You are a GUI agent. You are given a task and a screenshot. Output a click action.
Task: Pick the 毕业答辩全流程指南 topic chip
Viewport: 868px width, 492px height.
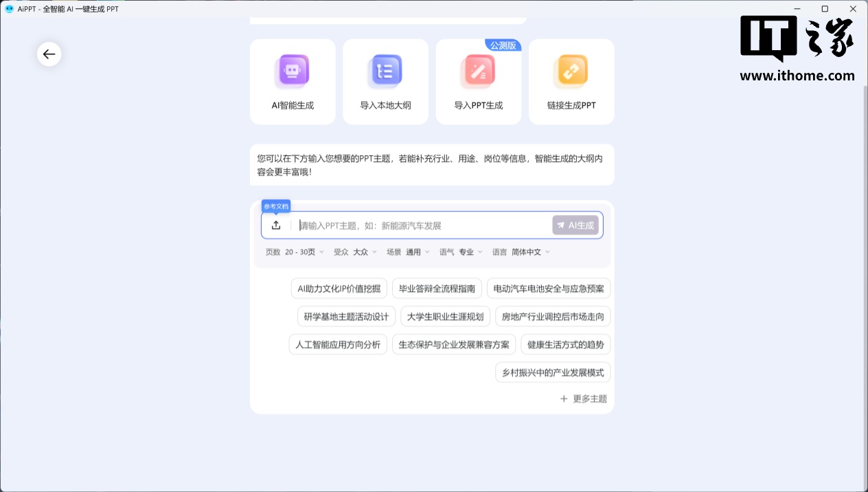click(x=437, y=289)
